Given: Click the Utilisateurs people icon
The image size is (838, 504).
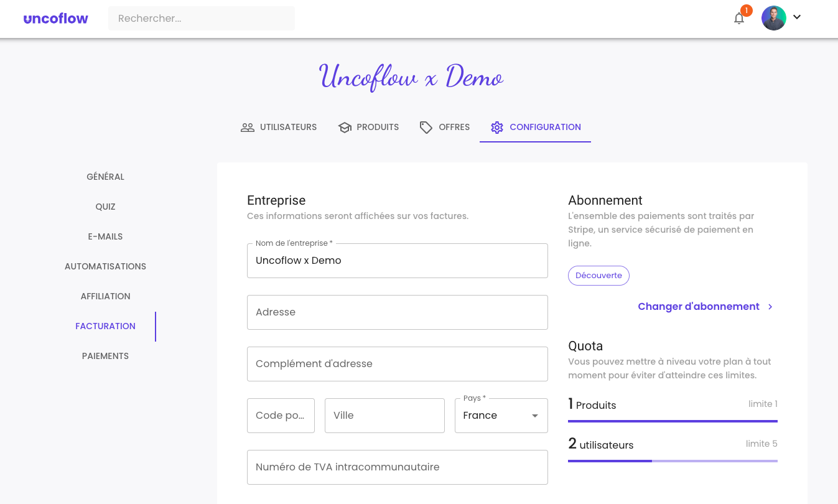Looking at the screenshot, I should [x=248, y=128].
